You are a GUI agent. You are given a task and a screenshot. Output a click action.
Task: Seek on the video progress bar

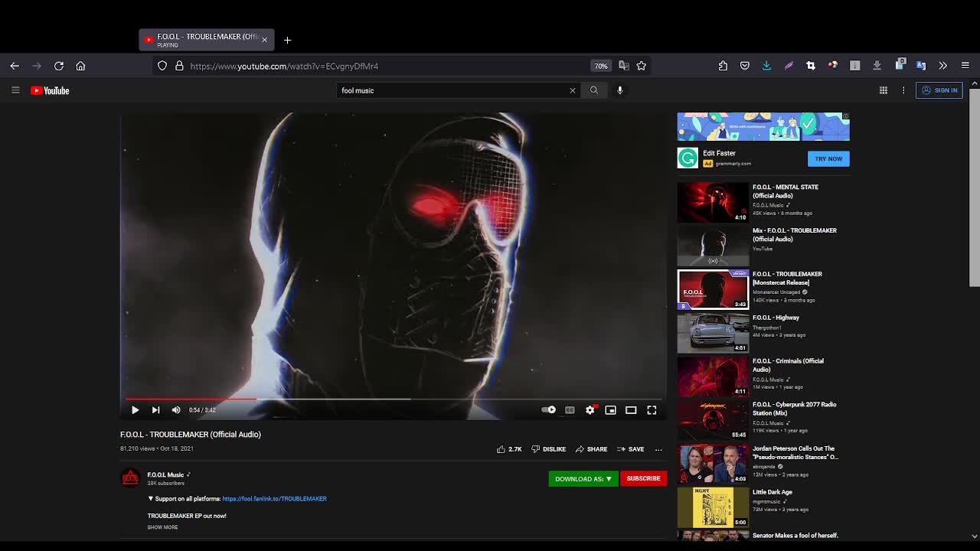393,399
